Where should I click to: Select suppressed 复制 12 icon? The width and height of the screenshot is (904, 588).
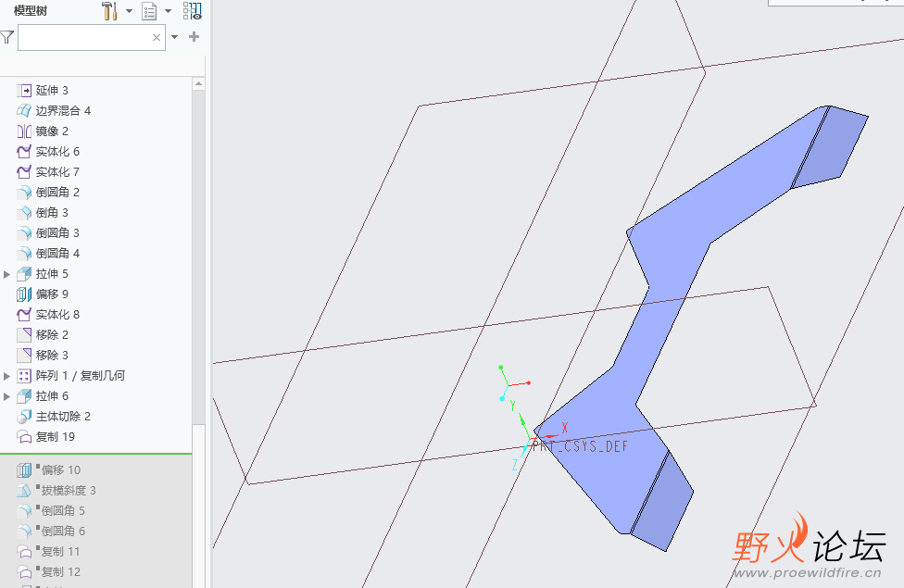(24, 572)
